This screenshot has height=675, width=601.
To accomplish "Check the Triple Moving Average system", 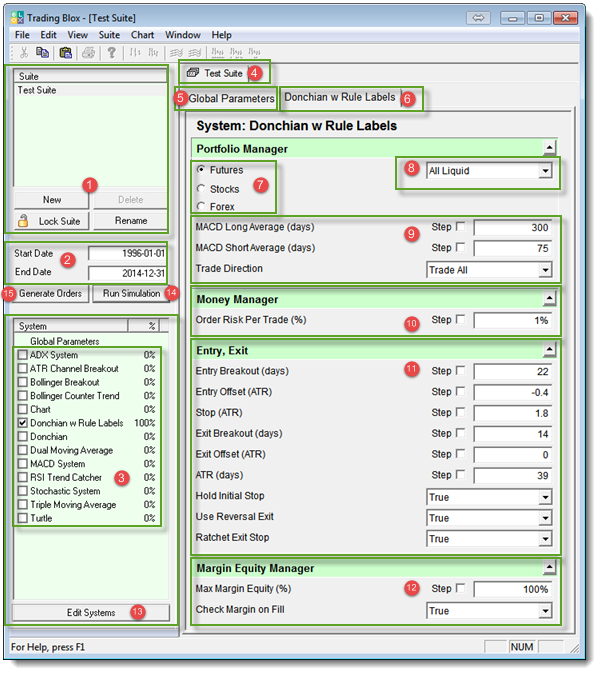I will [22, 505].
